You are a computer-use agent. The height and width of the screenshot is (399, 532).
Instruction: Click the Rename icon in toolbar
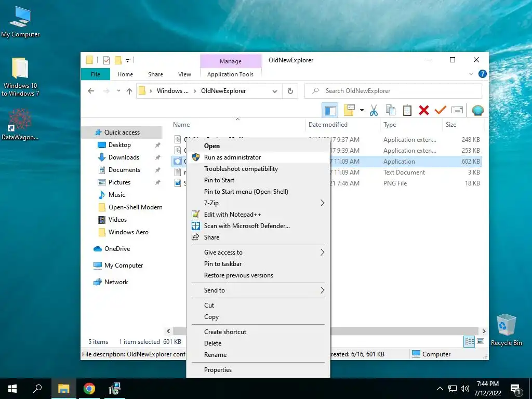click(x=457, y=110)
